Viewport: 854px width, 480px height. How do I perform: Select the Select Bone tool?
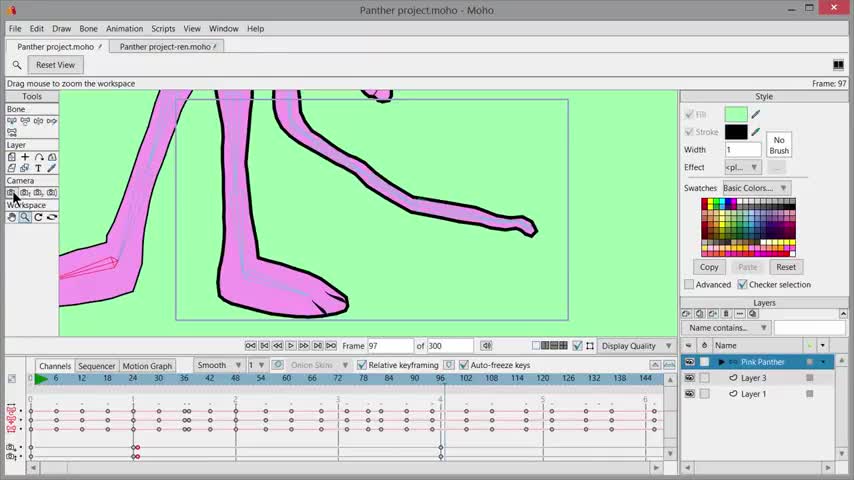pyautogui.click(x=11, y=121)
